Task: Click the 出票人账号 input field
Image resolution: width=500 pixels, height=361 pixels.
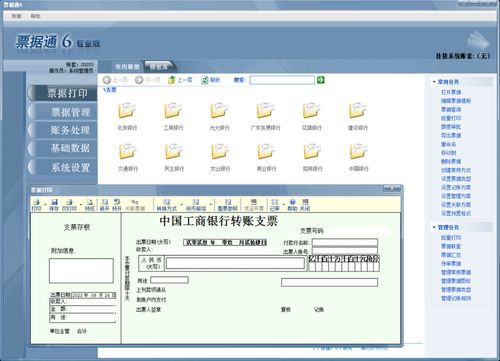Action: 345,251
